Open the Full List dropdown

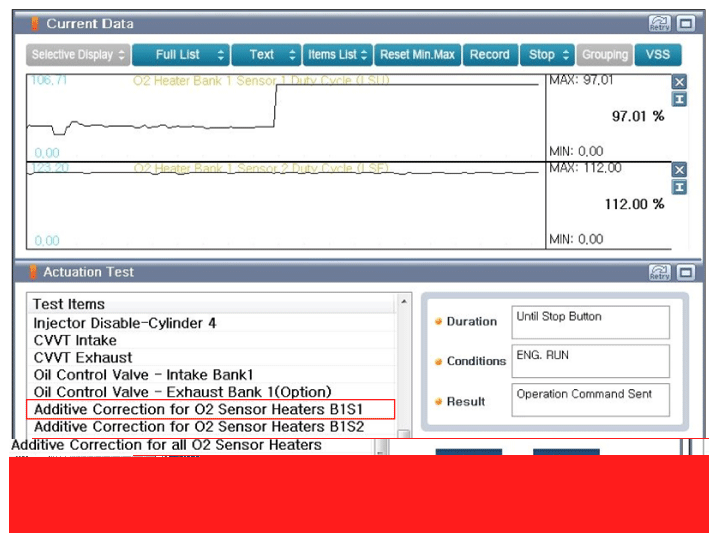[x=180, y=55]
